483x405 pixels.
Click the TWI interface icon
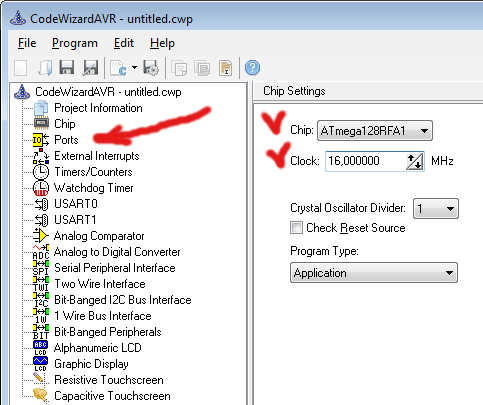point(41,284)
